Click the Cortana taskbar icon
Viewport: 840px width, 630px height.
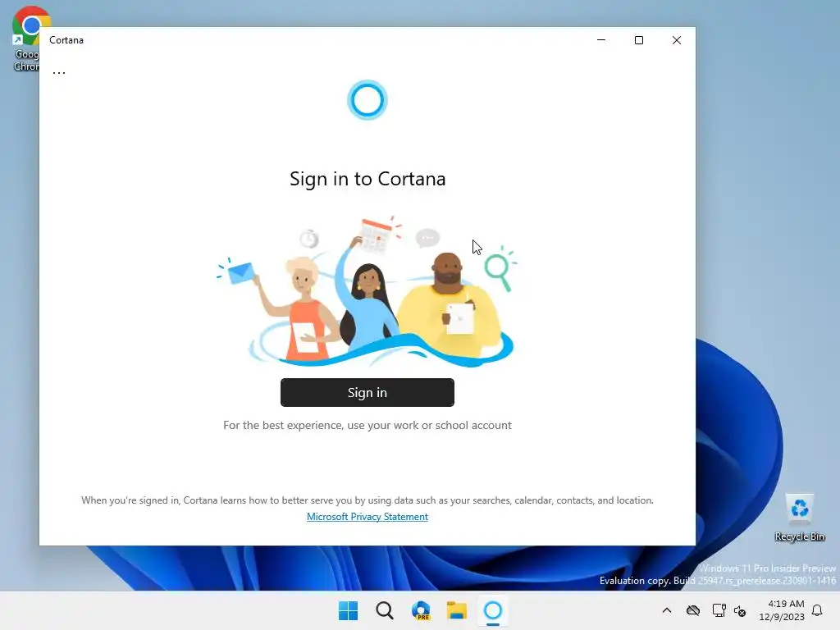pos(493,610)
